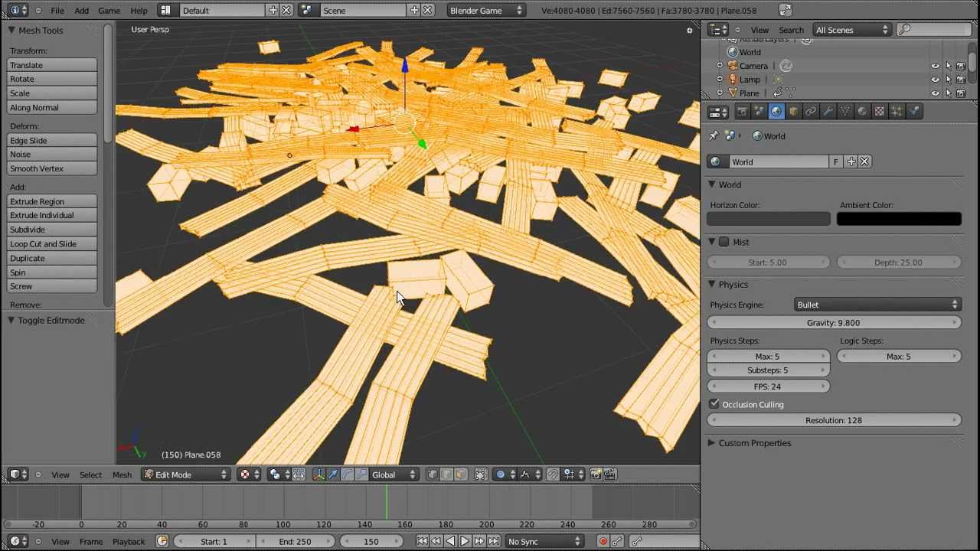Open the Edit Mode selector dropdown
Screen dimensions: 980x551
pyautogui.click(x=185, y=474)
